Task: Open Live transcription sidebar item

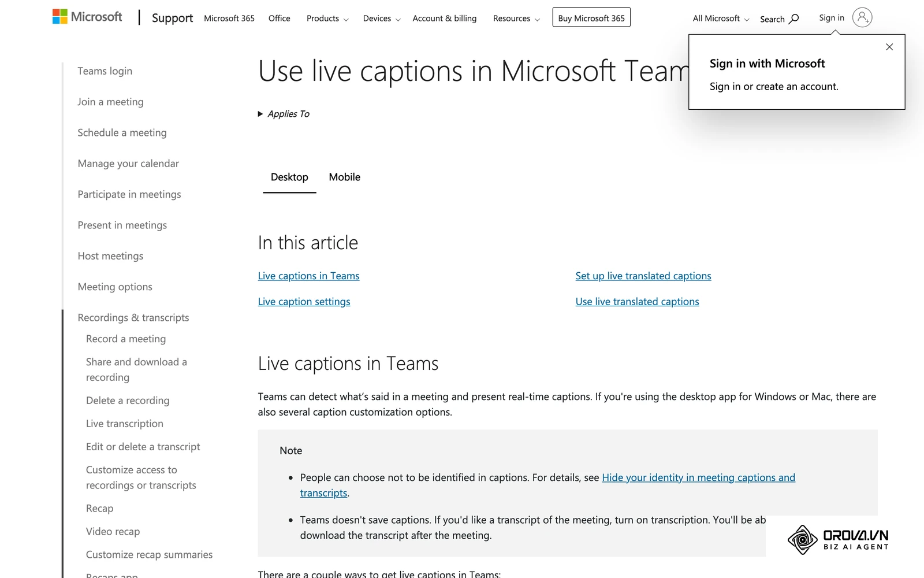Action: [125, 424]
